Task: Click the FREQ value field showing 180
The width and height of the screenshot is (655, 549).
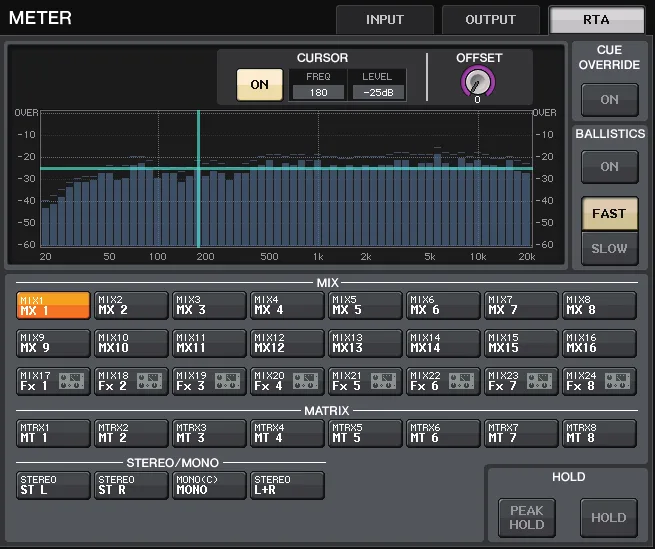Action: 318,92
